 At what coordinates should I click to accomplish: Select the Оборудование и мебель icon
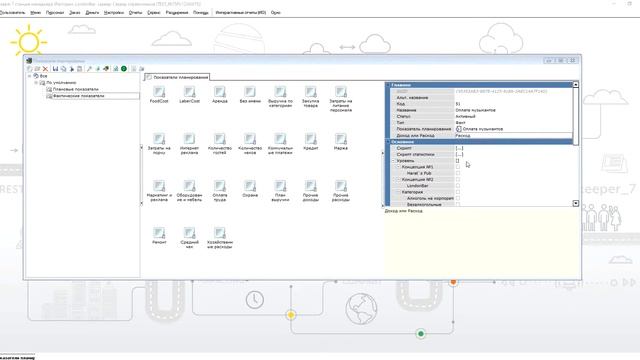tap(189, 186)
